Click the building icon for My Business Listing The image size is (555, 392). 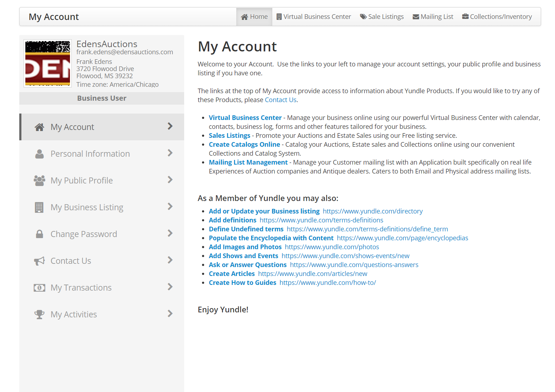39,207
